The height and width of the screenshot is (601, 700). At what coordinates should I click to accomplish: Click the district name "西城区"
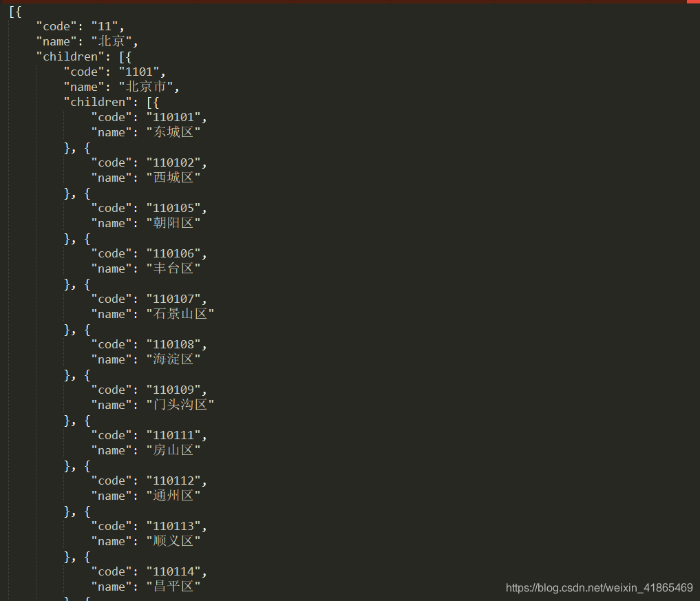[173, 178]
